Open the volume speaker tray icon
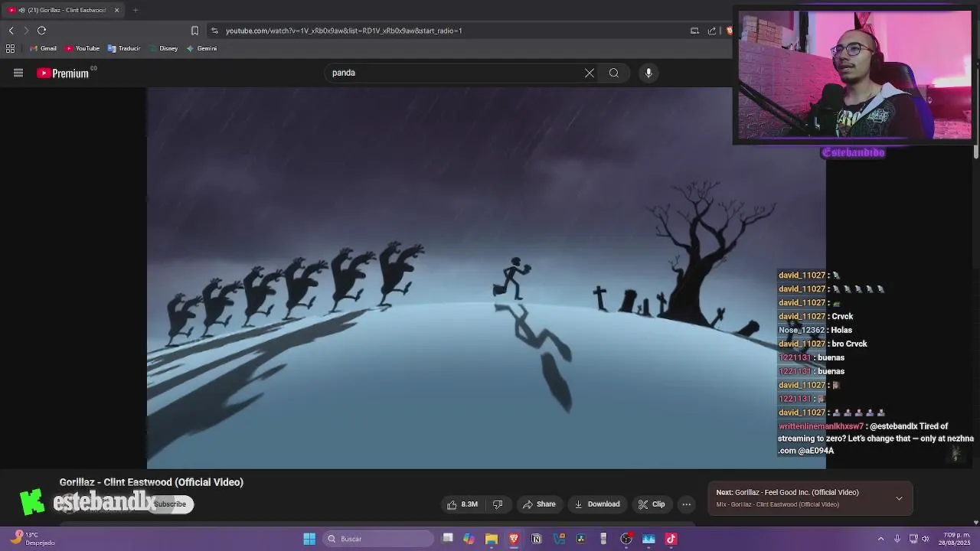 coord(926,539)
